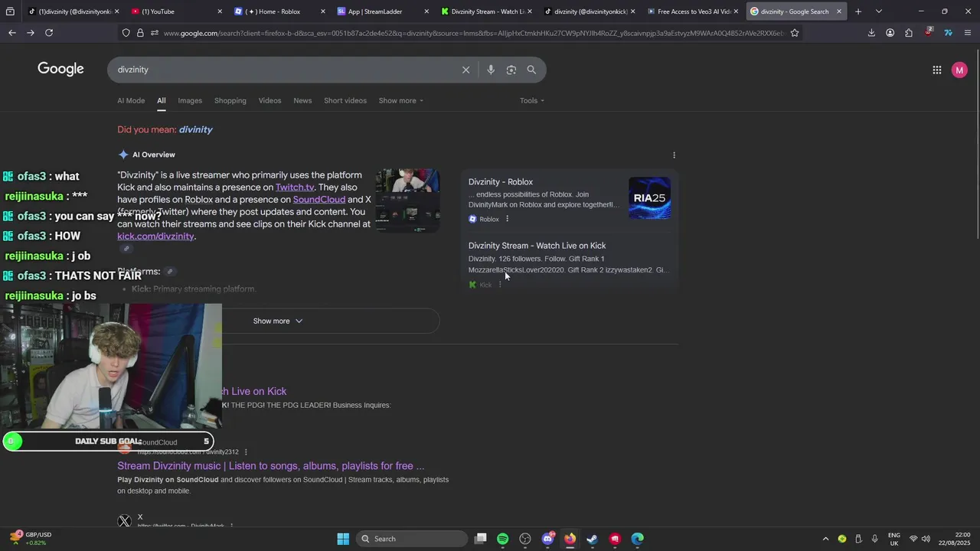Switch to the Free Access to Veo3 tab
Viewport: 980px width, 551px height.
click(x=692, y=11)
